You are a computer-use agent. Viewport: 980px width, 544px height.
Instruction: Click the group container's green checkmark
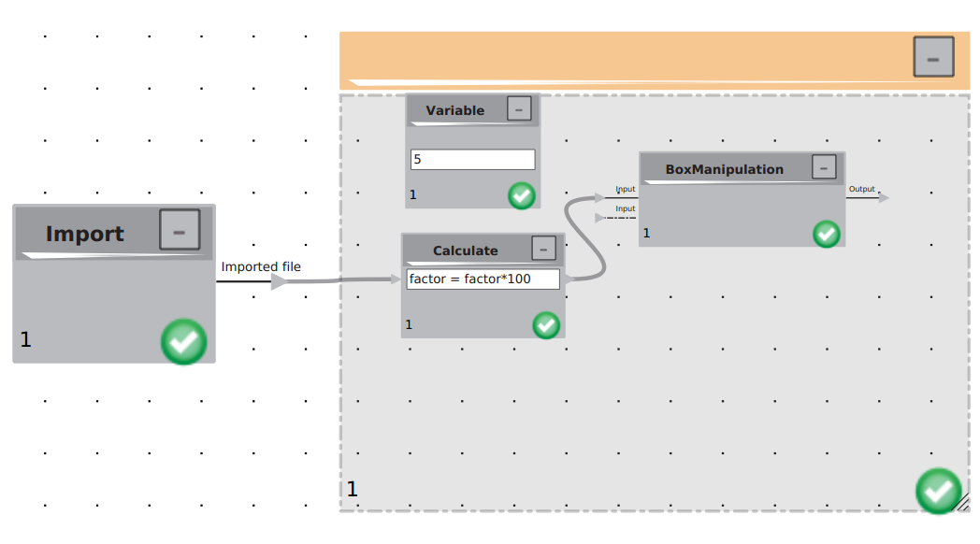pyautogui.click(x=938, y=491)
